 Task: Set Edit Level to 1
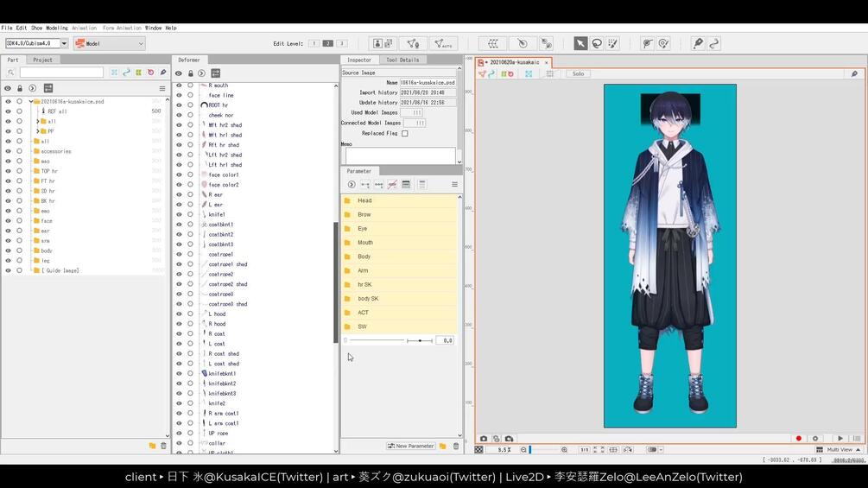314,43
